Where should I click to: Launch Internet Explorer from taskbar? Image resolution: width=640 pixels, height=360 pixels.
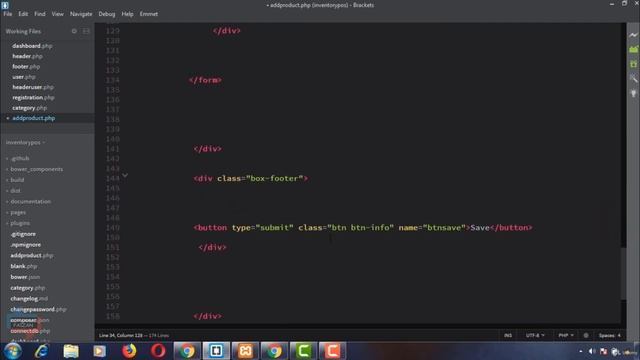point(42,351)
